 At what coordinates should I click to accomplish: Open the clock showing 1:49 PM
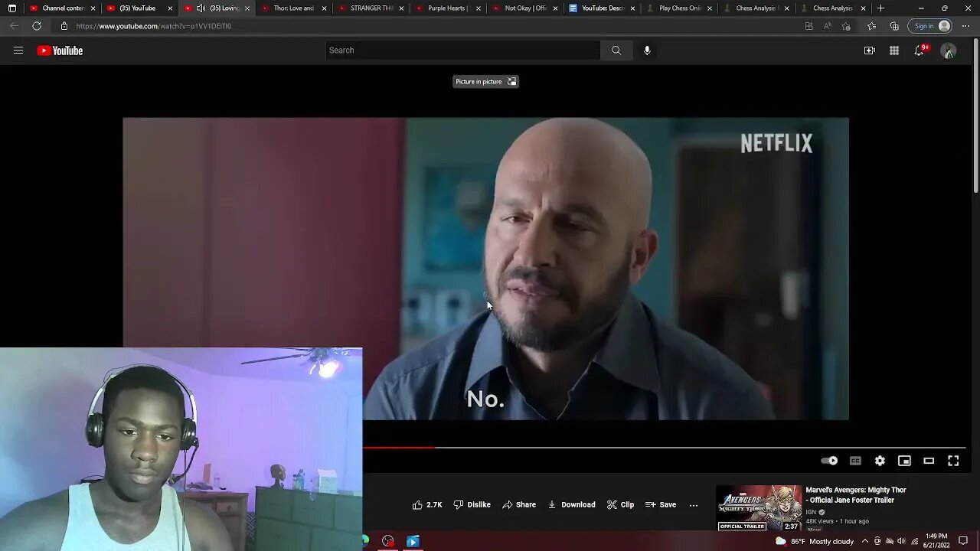click(937, 541)
